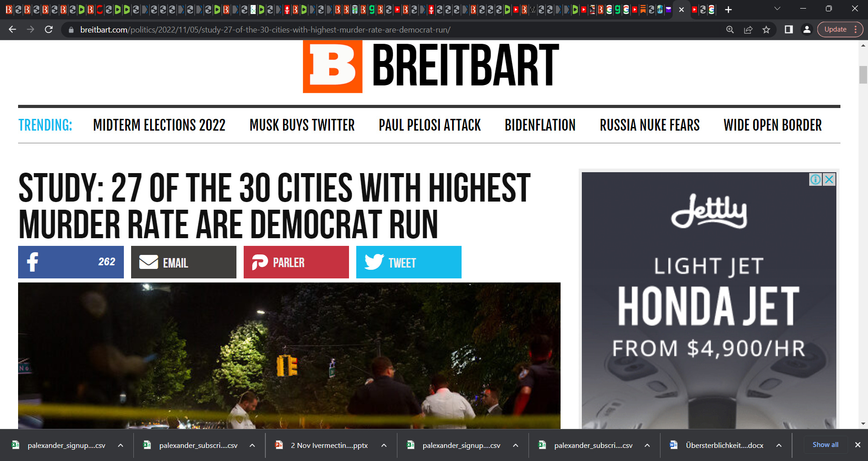Viewport: 868px width, 461px height.
Task: Open the browser side panel
Action: pos(789,29)
